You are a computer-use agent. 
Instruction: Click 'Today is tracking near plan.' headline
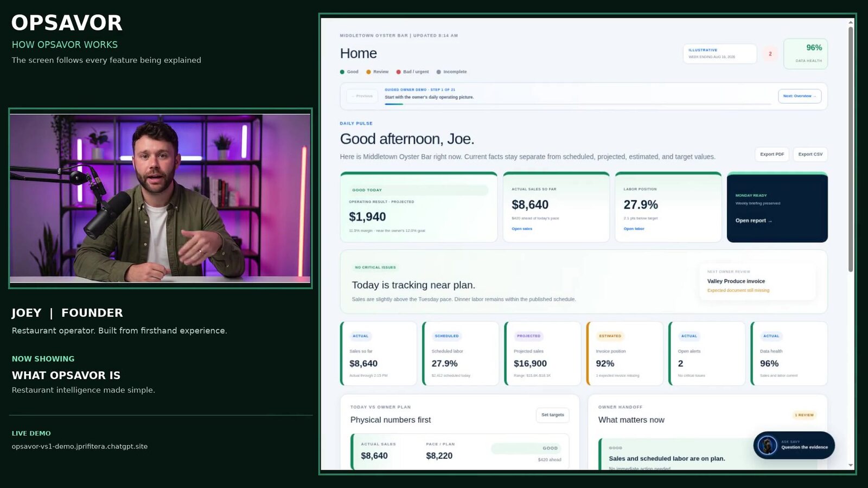[413, 285]
